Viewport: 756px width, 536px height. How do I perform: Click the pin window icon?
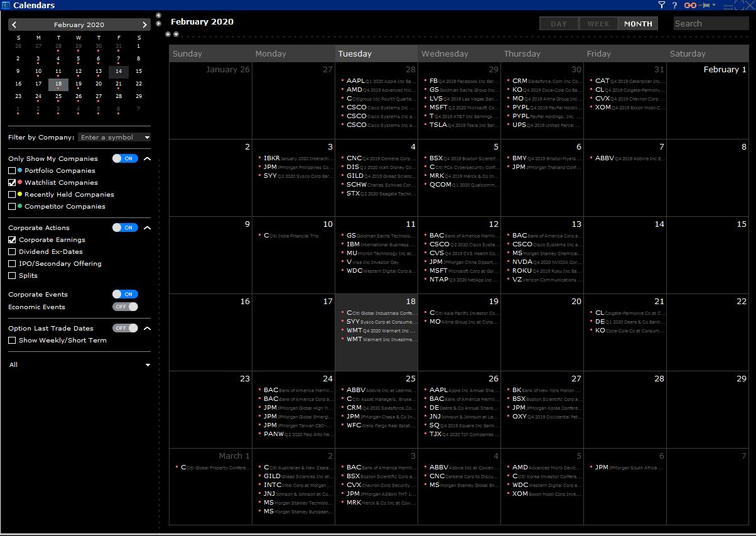708,5
